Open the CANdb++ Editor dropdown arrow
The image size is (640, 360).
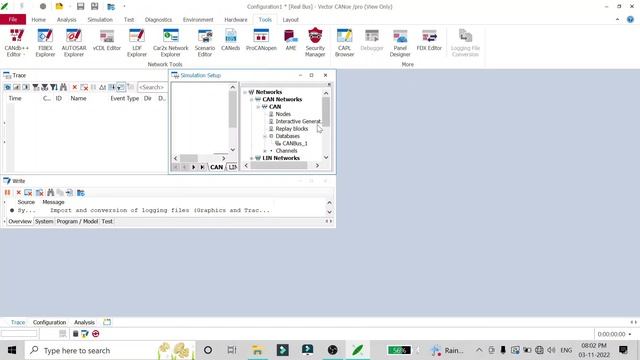click(x=24, y=55)
